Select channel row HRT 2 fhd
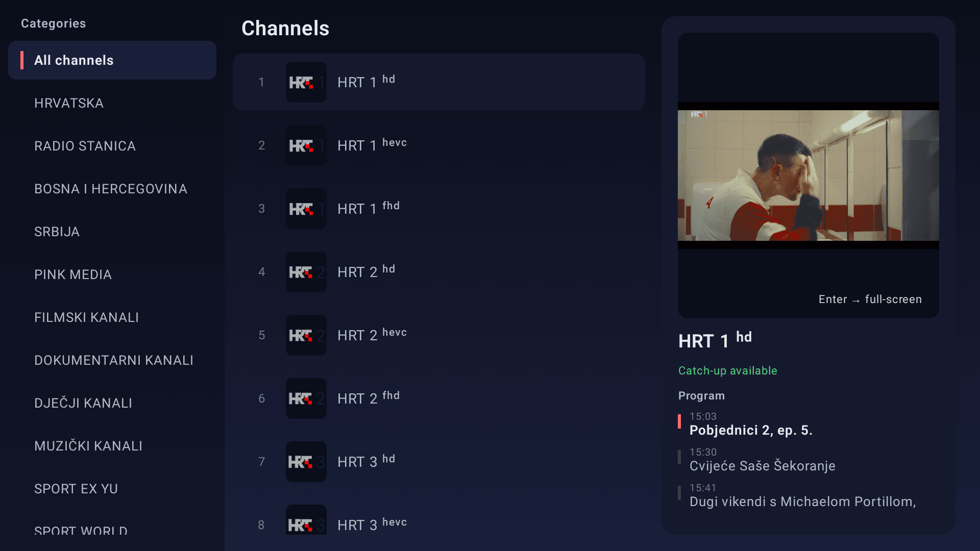This screenshot has width=980, height=551. pos(439,398)
